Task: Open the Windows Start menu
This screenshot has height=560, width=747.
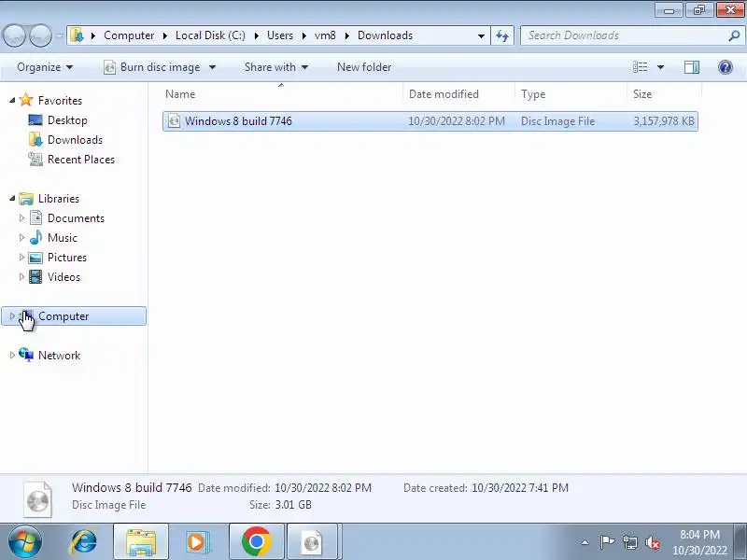Action: tap(25, 542)
